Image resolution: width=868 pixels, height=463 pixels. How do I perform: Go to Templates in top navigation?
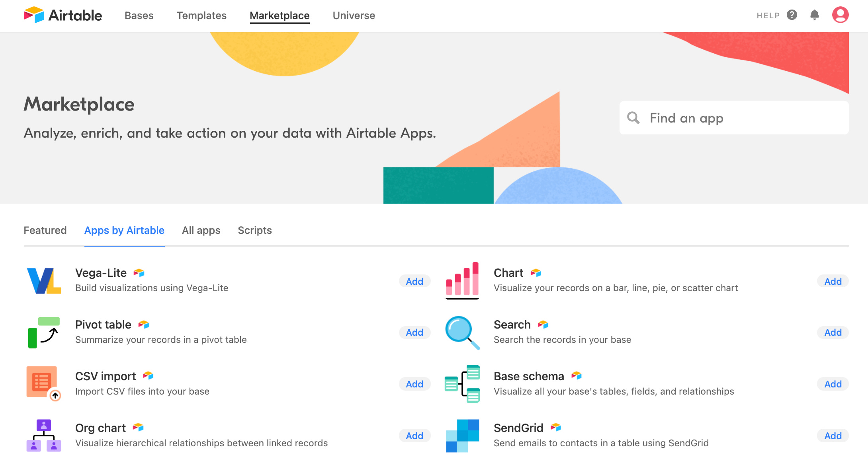pos(201,16)
